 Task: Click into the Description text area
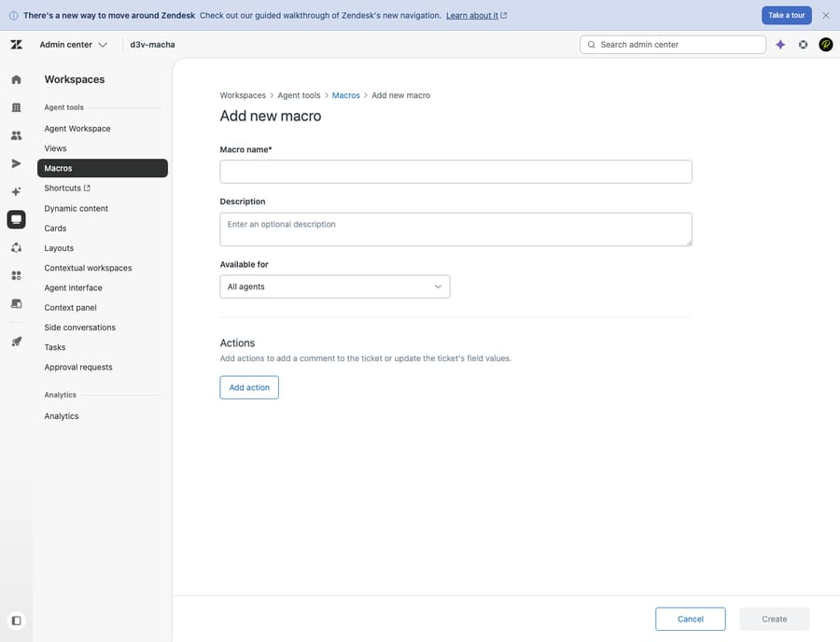click(455, 230)
